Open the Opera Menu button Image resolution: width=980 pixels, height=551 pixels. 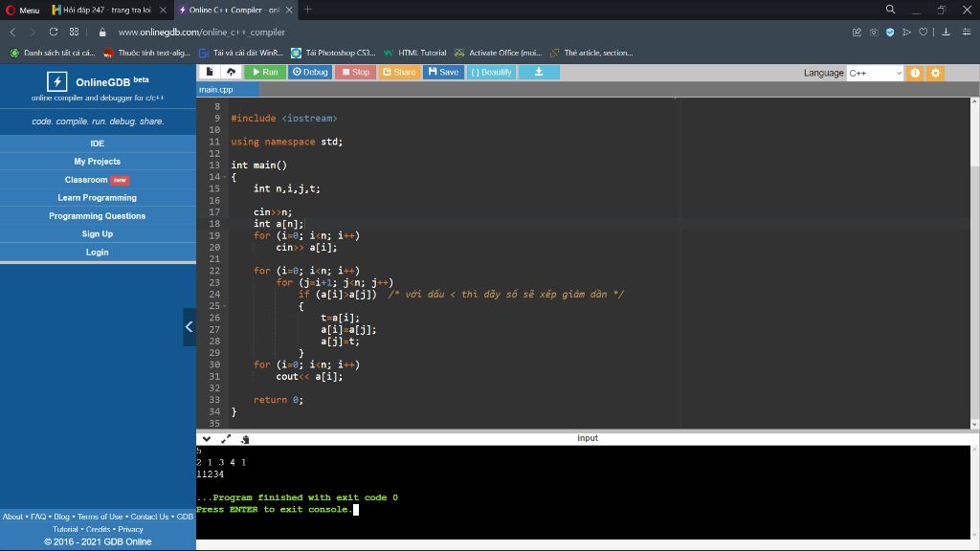(x=23, y=10)
